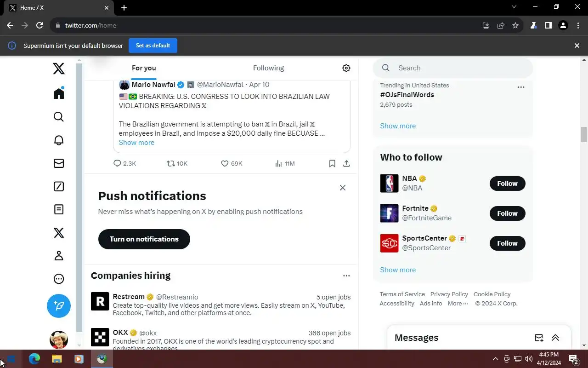Screen dimensions: 588x368
Task: Open the More circle icon in sidebar
Action: (x=59, y=279)
